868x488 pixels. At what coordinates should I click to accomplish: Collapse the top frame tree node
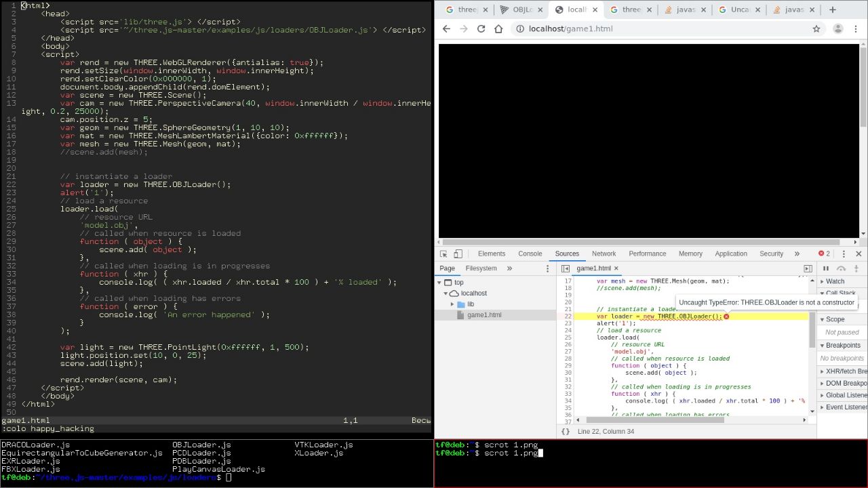coord(439,283)
